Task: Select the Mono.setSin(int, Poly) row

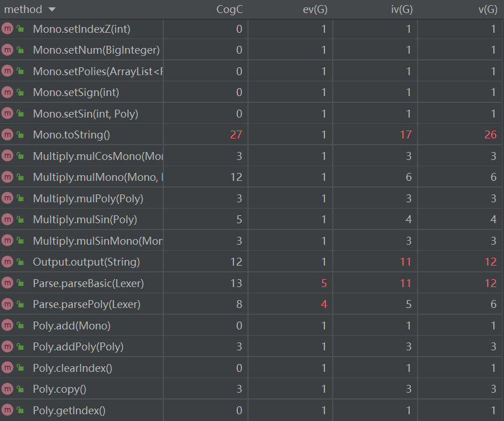Action: (x=252, y=114)
